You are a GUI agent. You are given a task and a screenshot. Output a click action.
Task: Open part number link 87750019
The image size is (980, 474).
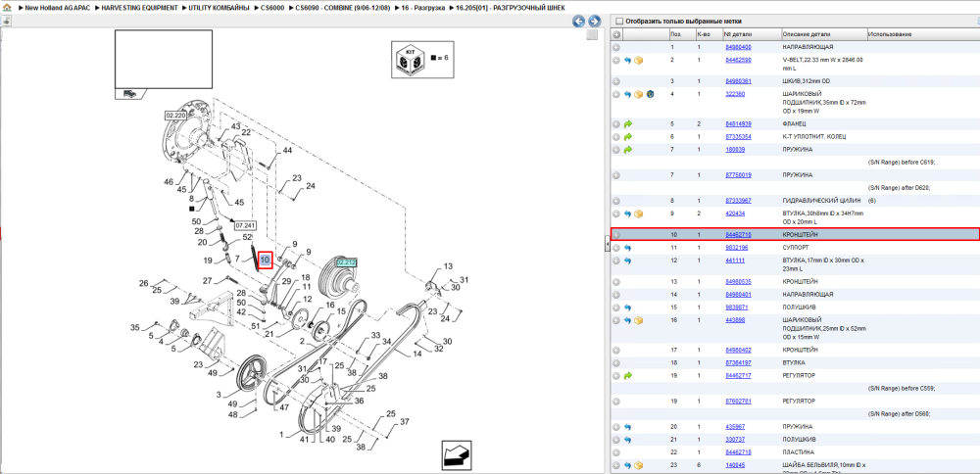coord(738,175)
